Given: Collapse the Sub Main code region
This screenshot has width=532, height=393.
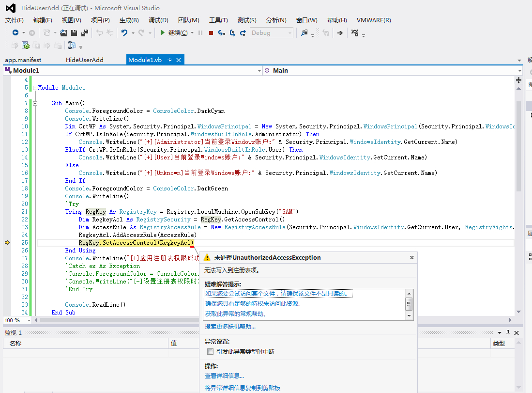Looking at the screenshot, I should [35, 103].
